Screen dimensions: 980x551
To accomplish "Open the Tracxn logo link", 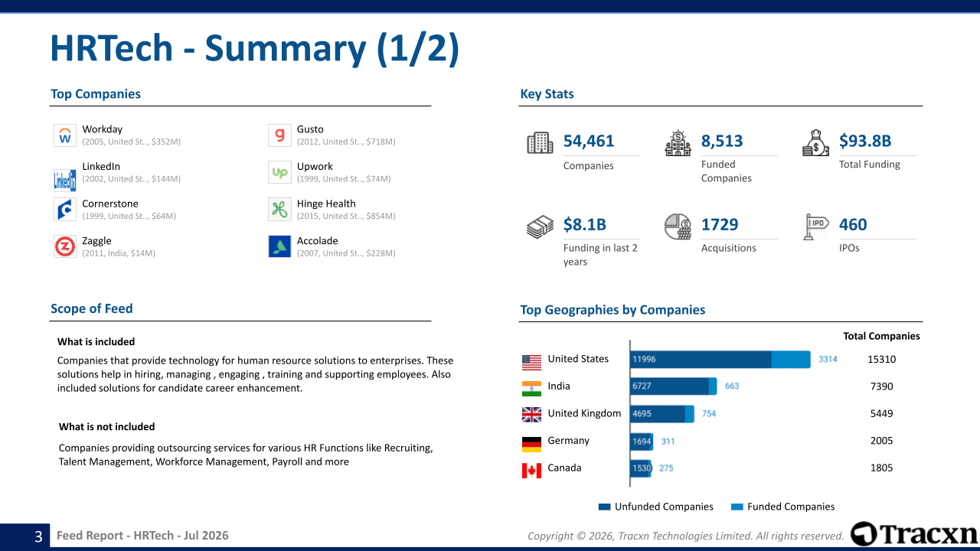I will pyautogui.click(x=914, y=534).
